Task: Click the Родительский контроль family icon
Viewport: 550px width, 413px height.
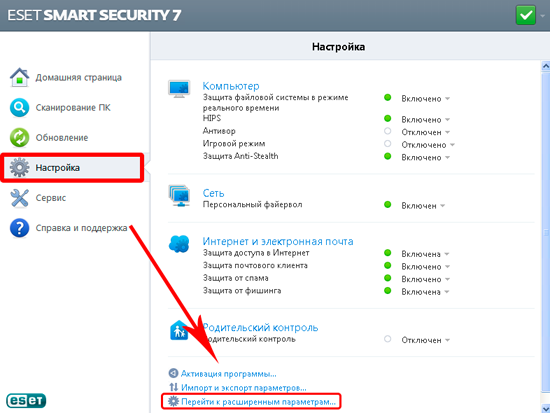Action: pos(179,330)
